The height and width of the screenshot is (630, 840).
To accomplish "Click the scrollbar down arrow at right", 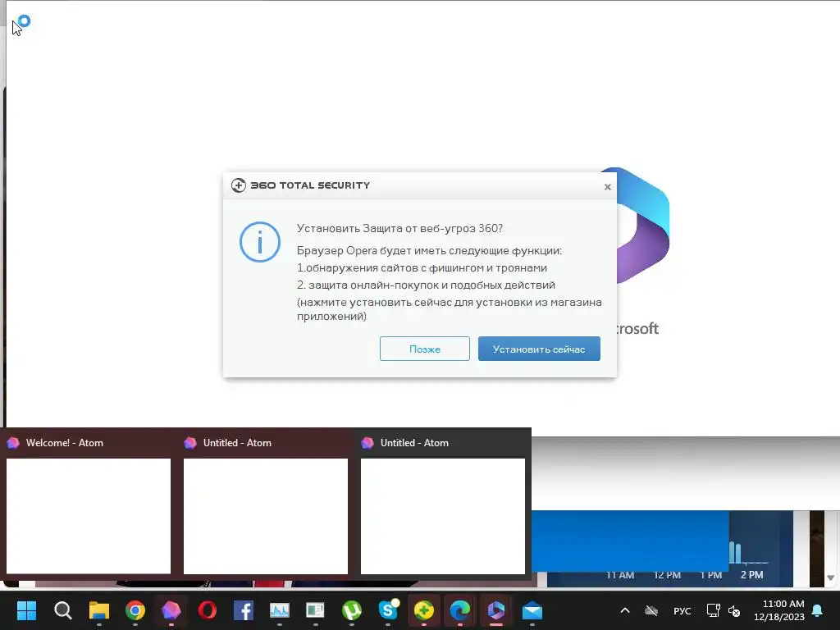I will 831,577.
